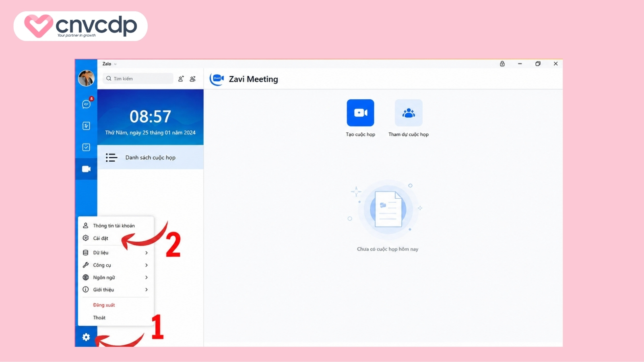644x362 pixels.
Task: Click the Zavi Meeting header title
Action: (x=254, y=79)
